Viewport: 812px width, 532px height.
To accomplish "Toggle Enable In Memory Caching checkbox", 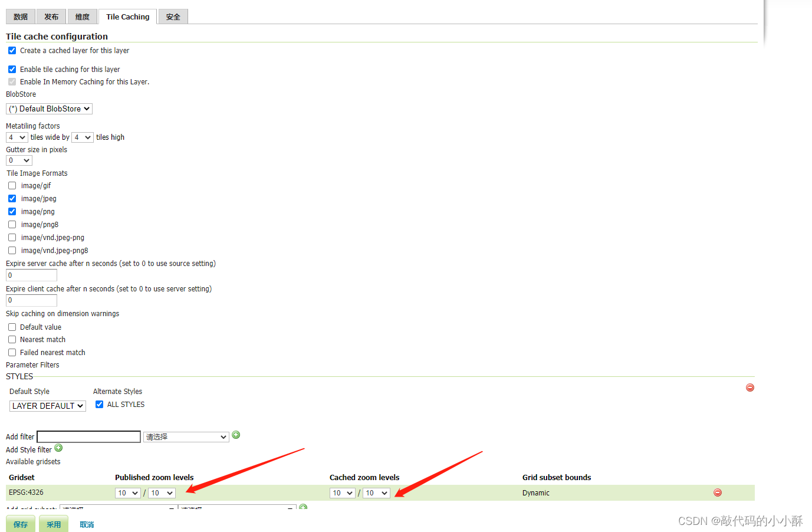I will pyautogui.click(x=12, y=81).
